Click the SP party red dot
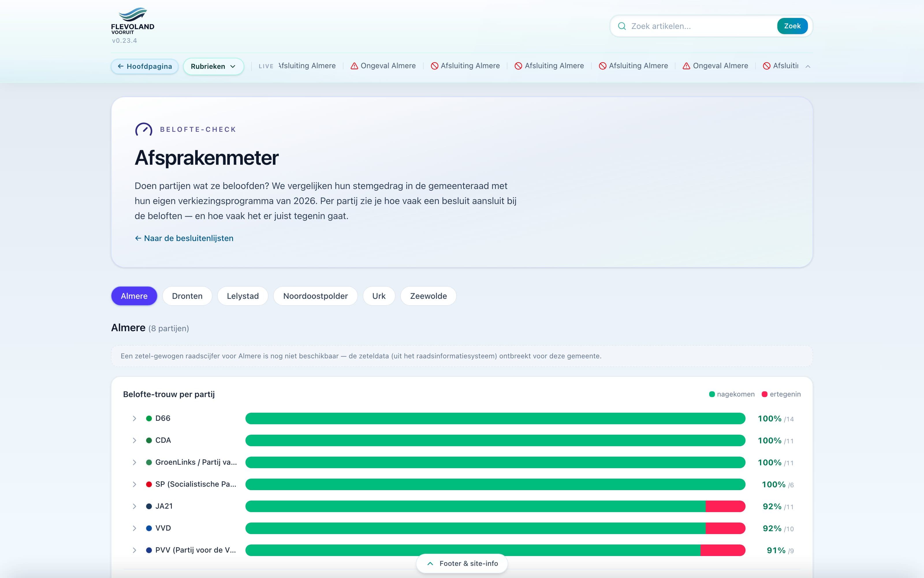 coord(149,484)
